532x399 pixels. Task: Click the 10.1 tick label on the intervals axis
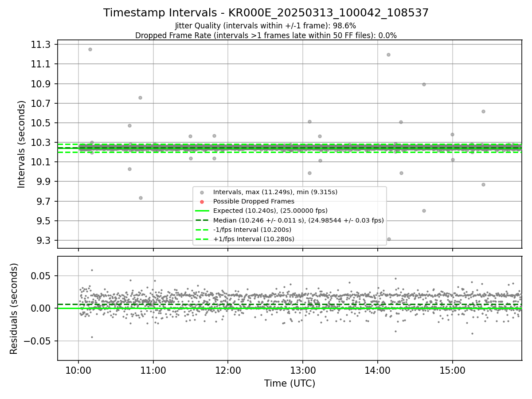pos(41,162)
